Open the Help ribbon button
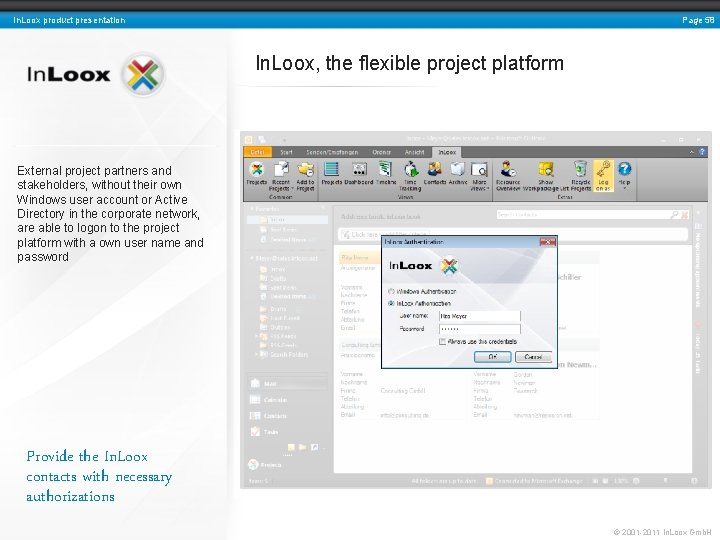720x540 pixels. point(624,174)
